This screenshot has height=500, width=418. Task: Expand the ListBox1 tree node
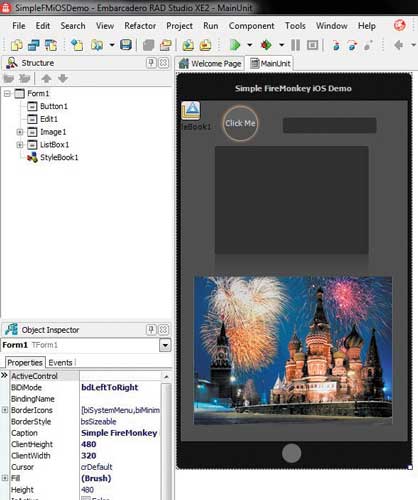20,145
